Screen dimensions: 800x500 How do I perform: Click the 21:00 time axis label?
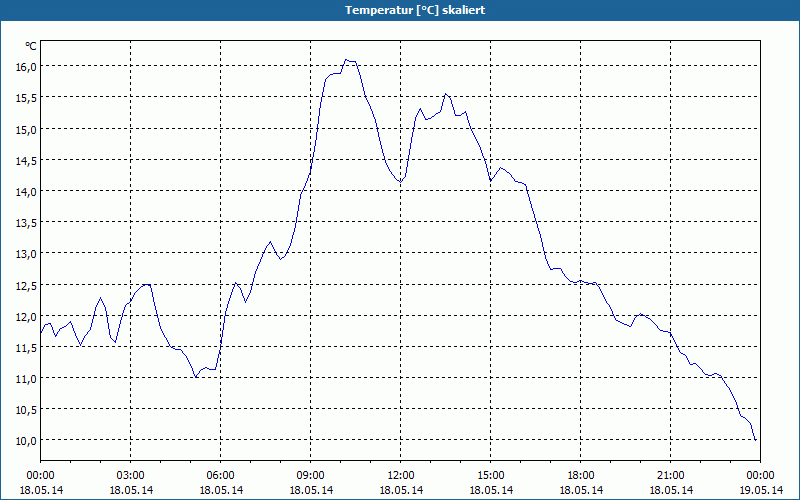670,476
